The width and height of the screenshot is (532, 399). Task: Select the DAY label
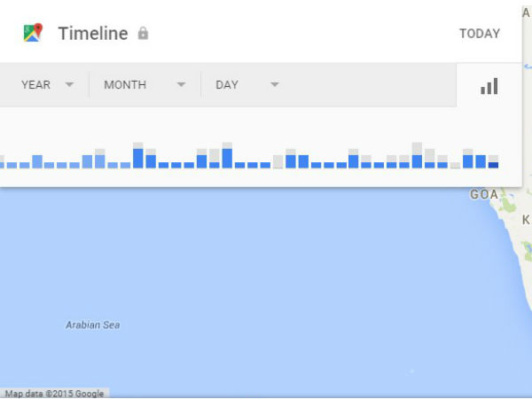(x=227, y=85)
